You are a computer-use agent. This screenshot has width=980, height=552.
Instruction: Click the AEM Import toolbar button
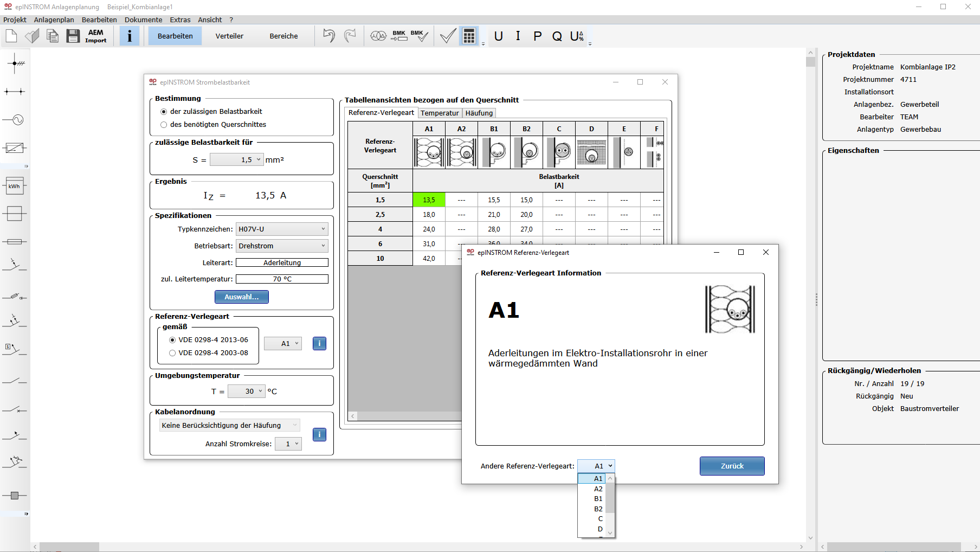pos(96,36)
